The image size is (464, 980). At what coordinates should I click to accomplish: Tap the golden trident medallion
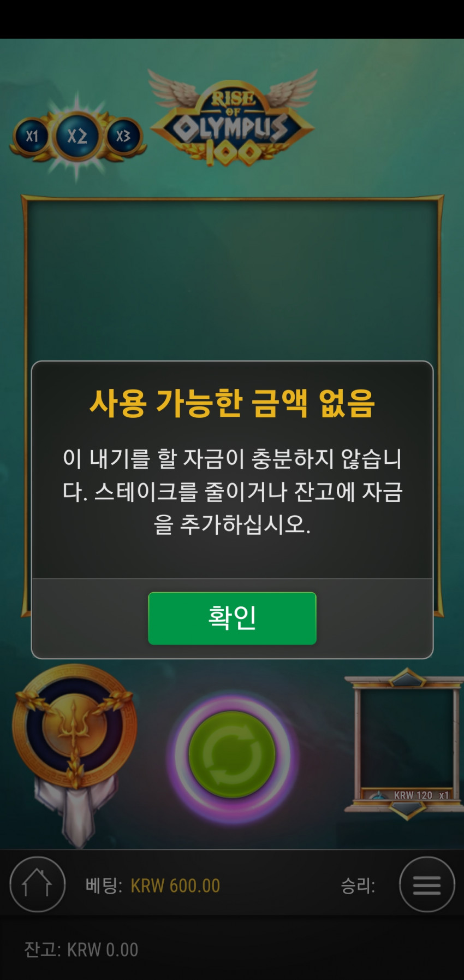(x=75, y=727)
